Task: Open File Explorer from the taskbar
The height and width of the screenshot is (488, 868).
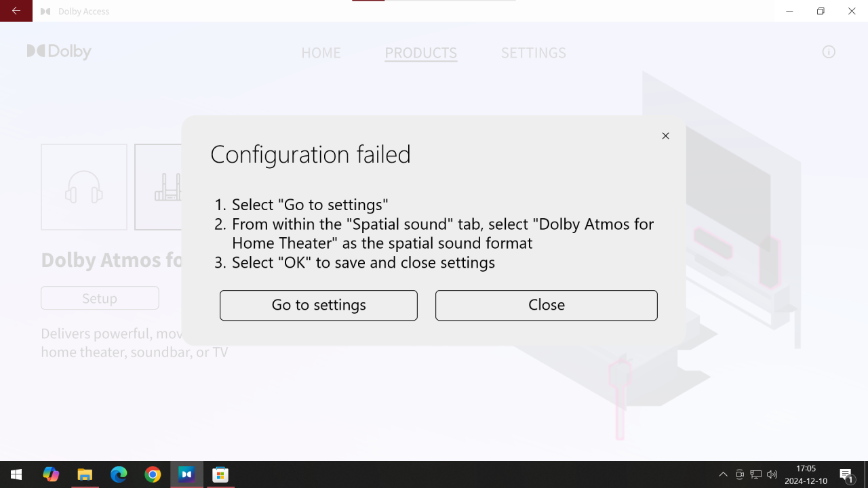Action: click(85, 474)
